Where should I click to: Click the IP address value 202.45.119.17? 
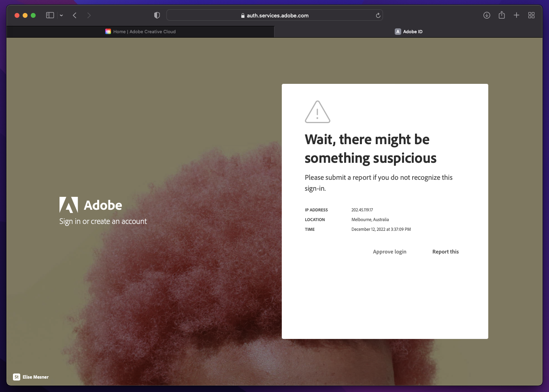click(362, 210)
